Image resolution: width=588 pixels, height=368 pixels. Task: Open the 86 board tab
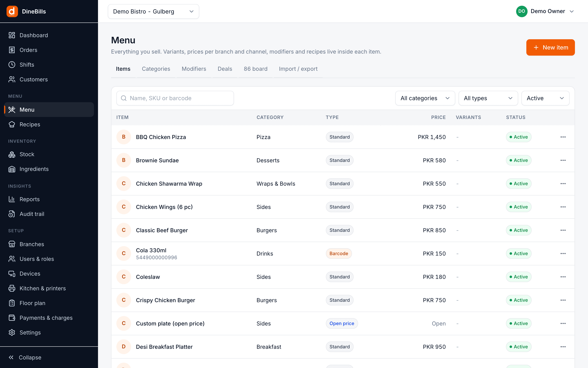pos(256,69)
